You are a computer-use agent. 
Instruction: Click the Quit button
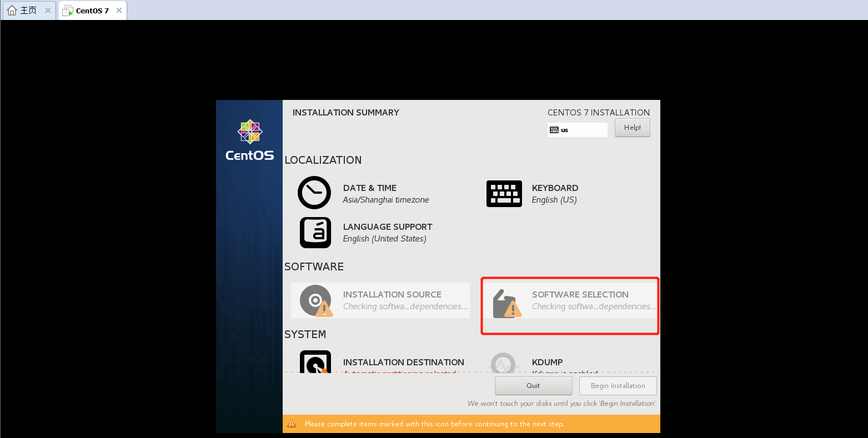533,385
